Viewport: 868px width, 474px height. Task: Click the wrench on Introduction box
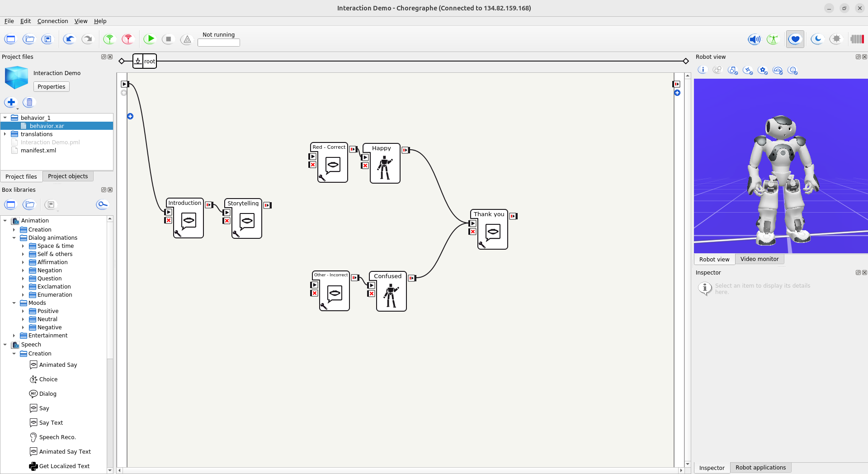click(178, 233)
